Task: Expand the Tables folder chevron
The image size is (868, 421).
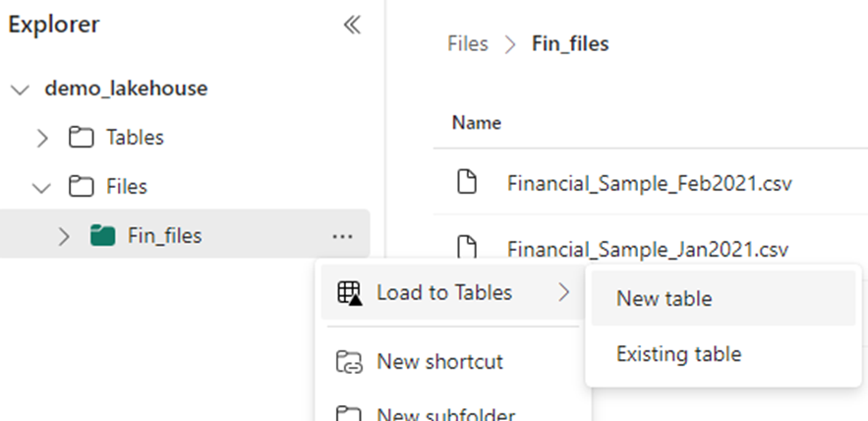Action: pos(42,138)
